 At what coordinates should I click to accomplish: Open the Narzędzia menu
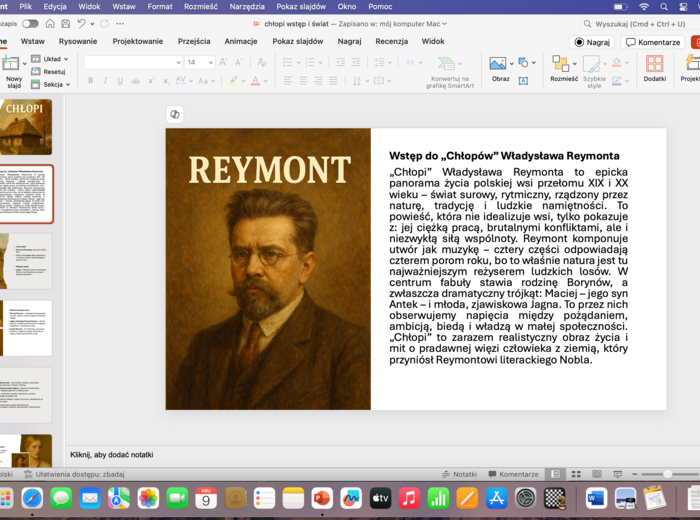pos(247,6)
